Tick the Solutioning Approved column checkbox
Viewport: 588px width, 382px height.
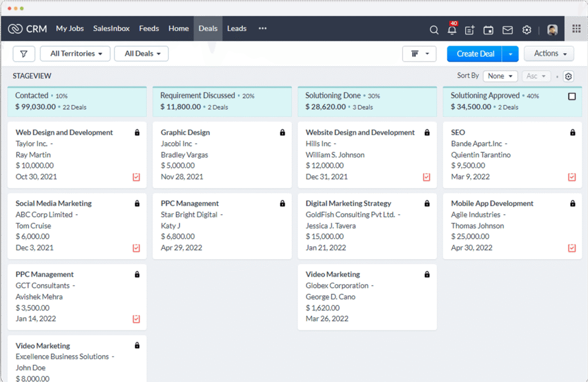click(x=572, y=97)
